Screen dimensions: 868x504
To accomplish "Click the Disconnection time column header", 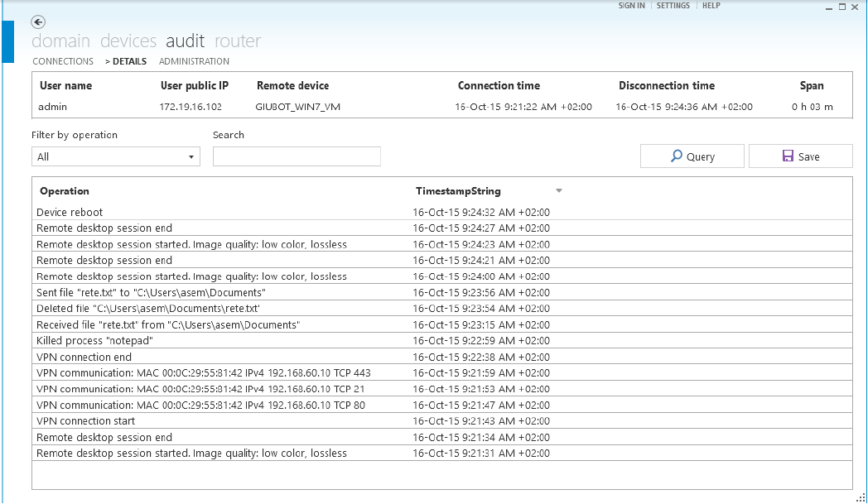I will [667, 86].
